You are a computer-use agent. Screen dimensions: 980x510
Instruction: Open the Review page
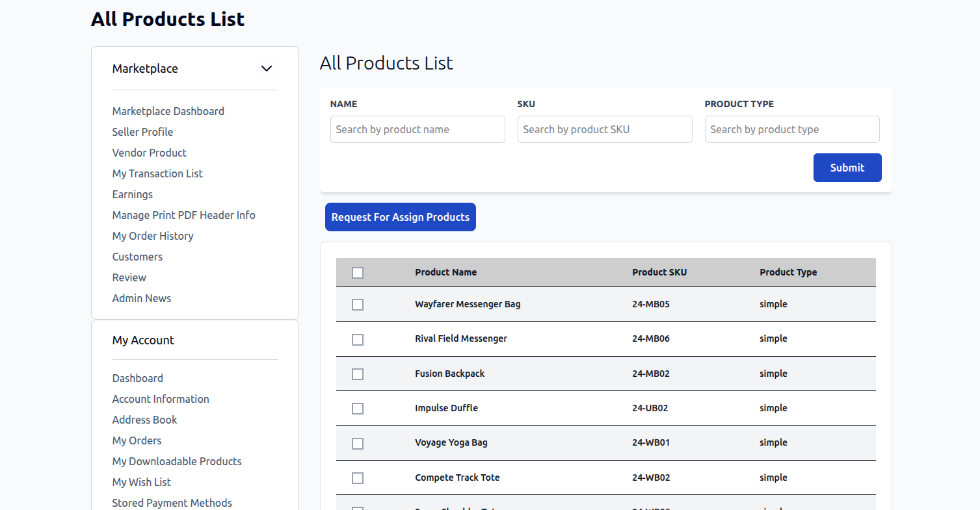point(129,277)
